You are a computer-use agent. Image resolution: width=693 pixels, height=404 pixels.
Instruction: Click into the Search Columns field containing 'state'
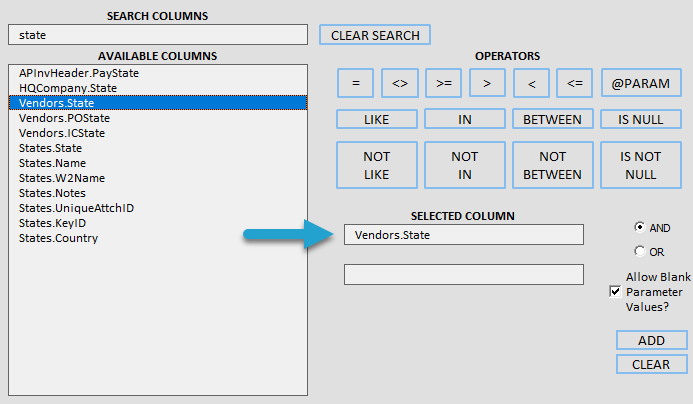click(158, 35)
